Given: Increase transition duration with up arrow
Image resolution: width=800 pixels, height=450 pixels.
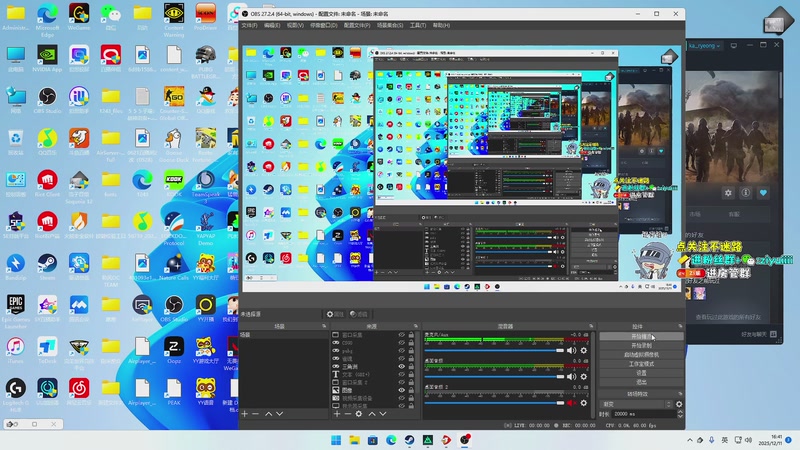Looking at the screenshot, I should [680, 412].
